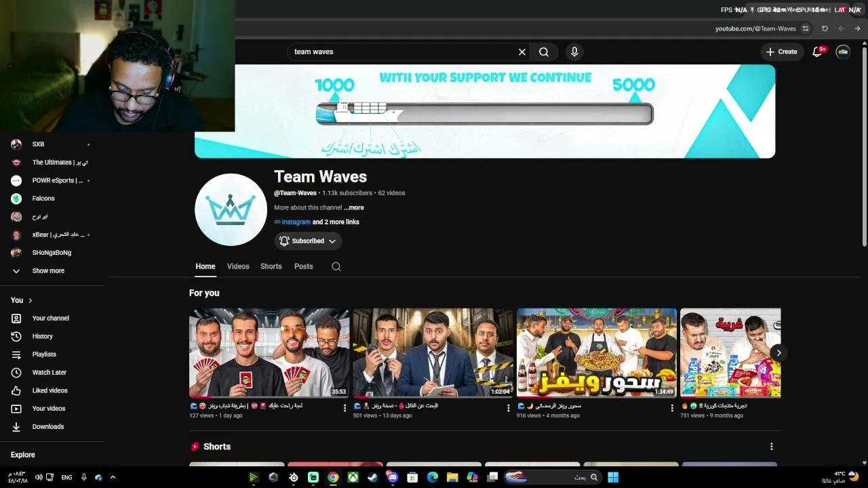Open Discord from the taskbar
Screen dimensions: 868x488
click(x=393, y=477)
